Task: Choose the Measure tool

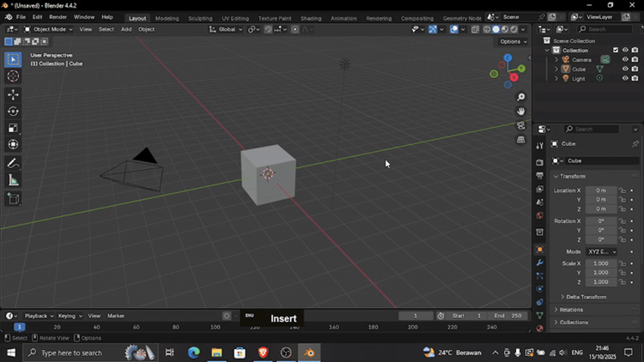Action: pos(13,180)
